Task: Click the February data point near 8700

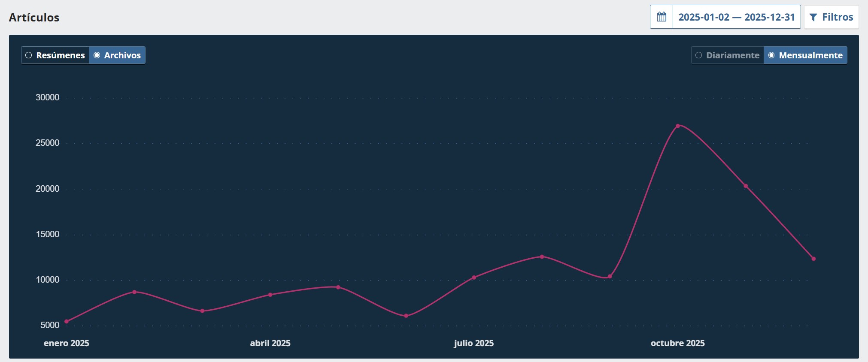Action: 134,292
